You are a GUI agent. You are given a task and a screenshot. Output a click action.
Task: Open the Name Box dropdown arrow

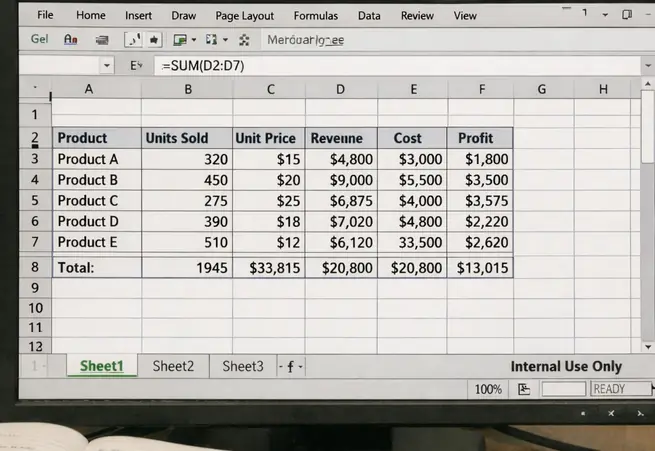[107, 66]
